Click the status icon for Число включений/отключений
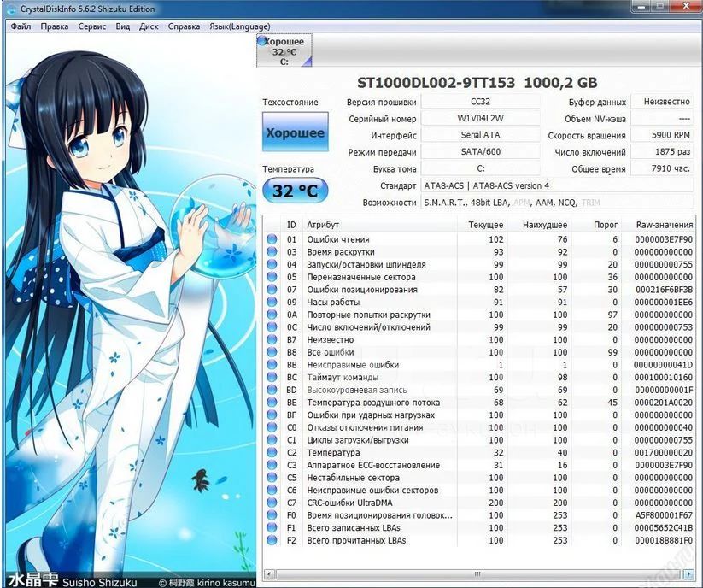703x588 pixels. coord(272,327)
